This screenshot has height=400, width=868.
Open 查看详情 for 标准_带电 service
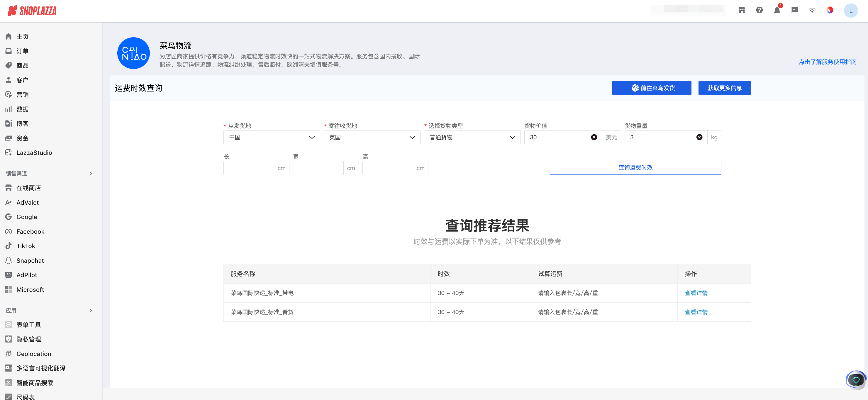[x=696, y=293]
